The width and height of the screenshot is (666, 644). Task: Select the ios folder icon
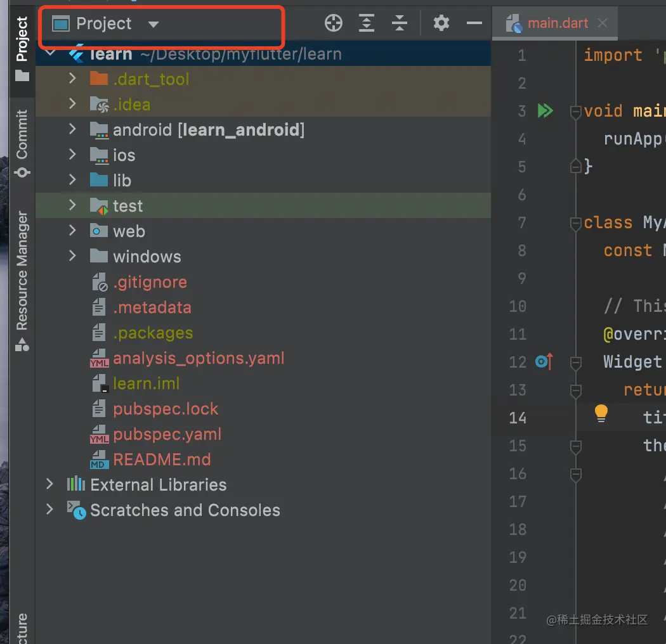(x=100, y=155)
